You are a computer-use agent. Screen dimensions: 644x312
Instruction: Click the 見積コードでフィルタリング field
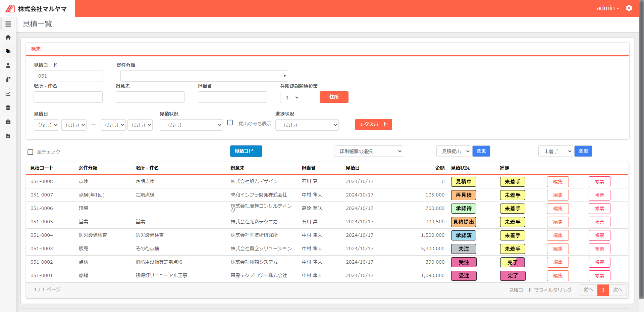[540, 290]
